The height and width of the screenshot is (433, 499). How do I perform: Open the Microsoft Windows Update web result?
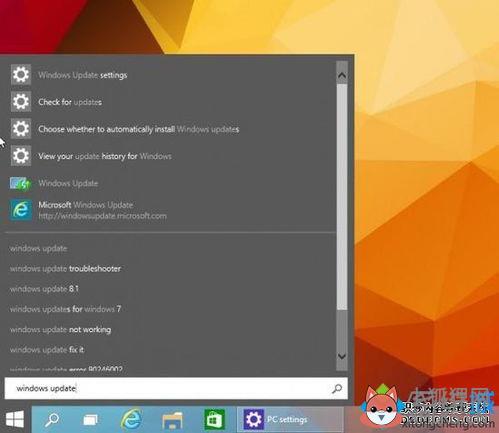[x=86, y=205]
